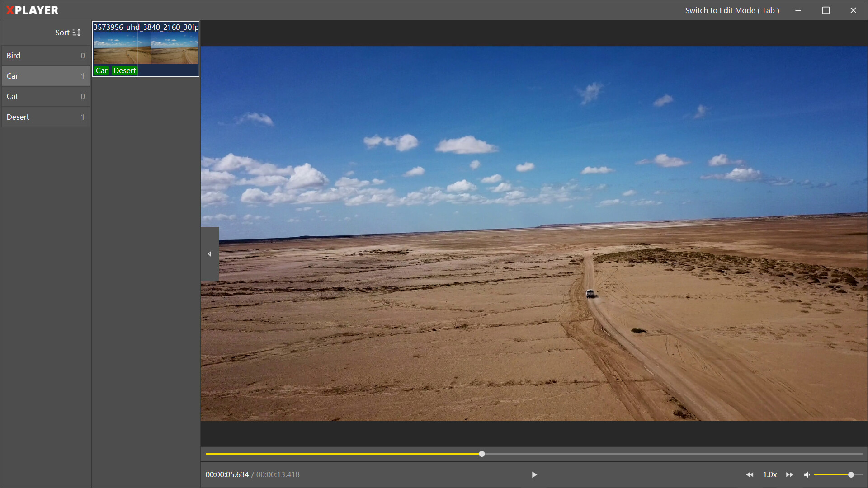Collapse the side panel with the arrow tab

pos(210,254)
